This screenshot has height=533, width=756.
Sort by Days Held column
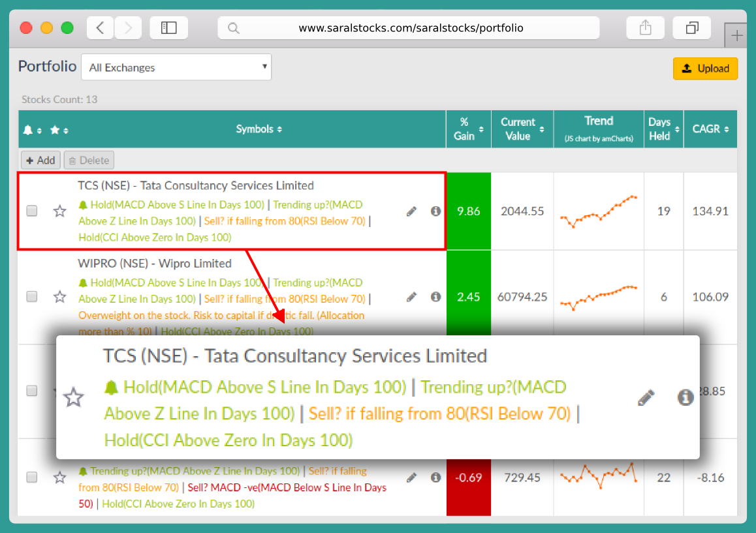pyautogui.click(x=663, y=129)
